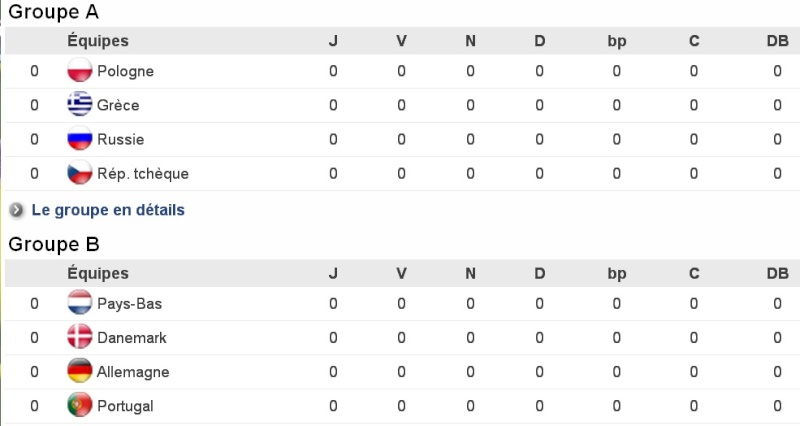Click Group A 'DB' column header
The width and height of the screenshot is (800, 426).
point(777,41)
